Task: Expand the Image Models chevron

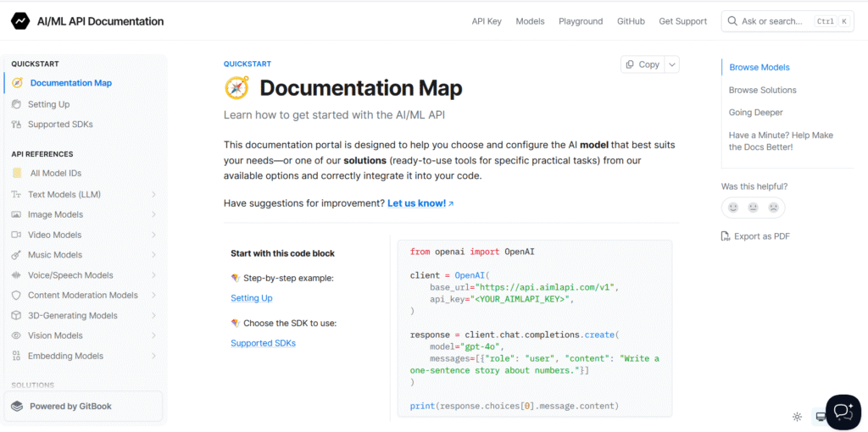Action: pos(153,214)
